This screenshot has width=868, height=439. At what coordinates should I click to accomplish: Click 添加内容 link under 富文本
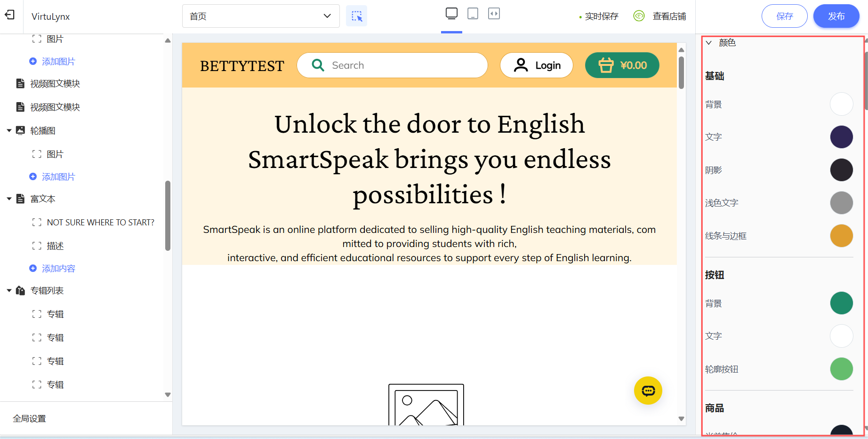click(58, 269)
